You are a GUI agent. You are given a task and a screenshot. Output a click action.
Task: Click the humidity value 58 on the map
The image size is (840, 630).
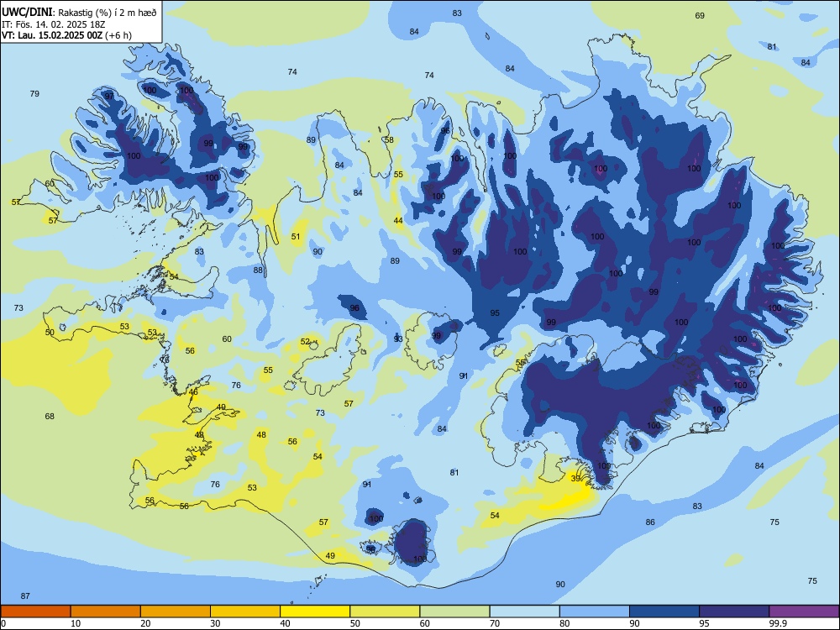tap(389, 139)
